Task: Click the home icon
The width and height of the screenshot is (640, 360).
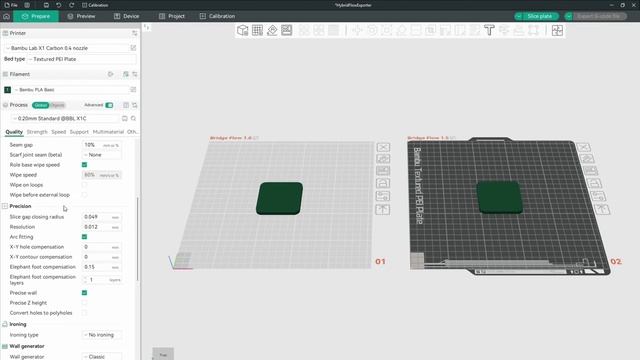Action: (x=6, y=16)
